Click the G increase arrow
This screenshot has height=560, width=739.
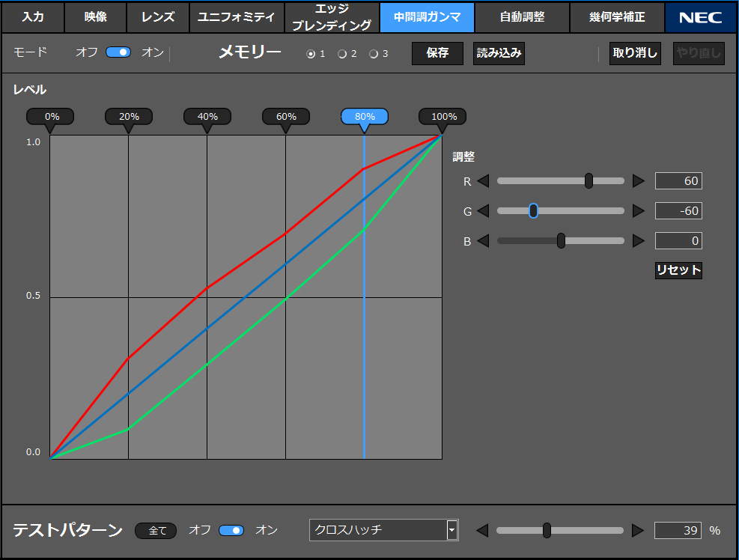(x=638, y=211)
